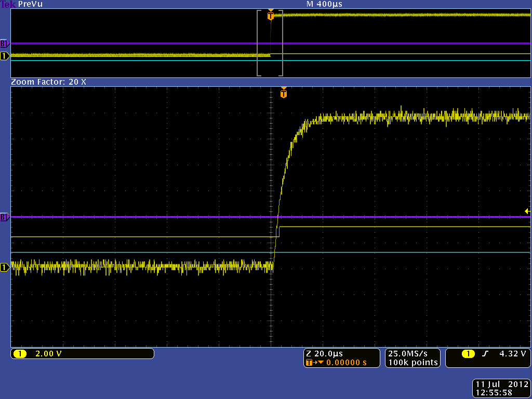Click the 12:55:58 time readout
Image resolution: width=532 pixels, height=399 pixels.
click(x=494, y=393)
